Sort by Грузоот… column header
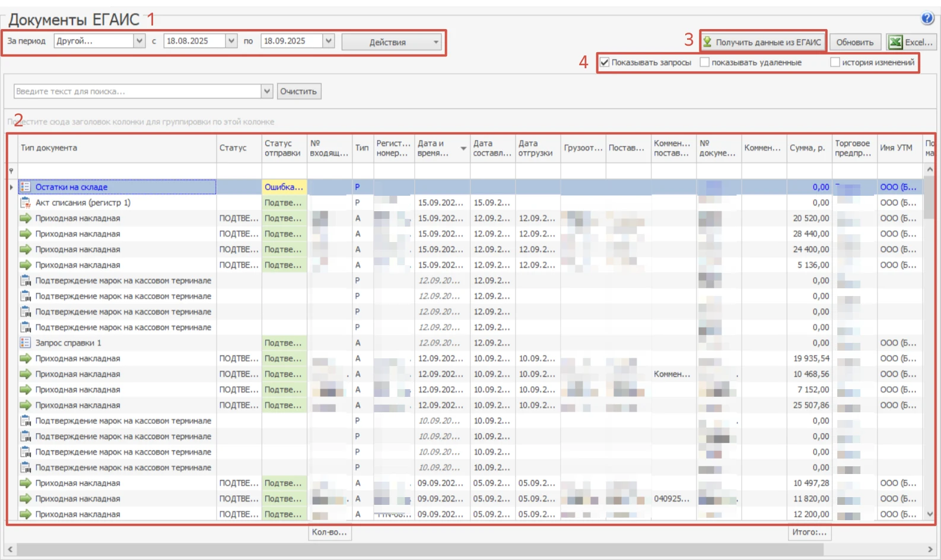The image size is (941, 560). pos(583,148)
